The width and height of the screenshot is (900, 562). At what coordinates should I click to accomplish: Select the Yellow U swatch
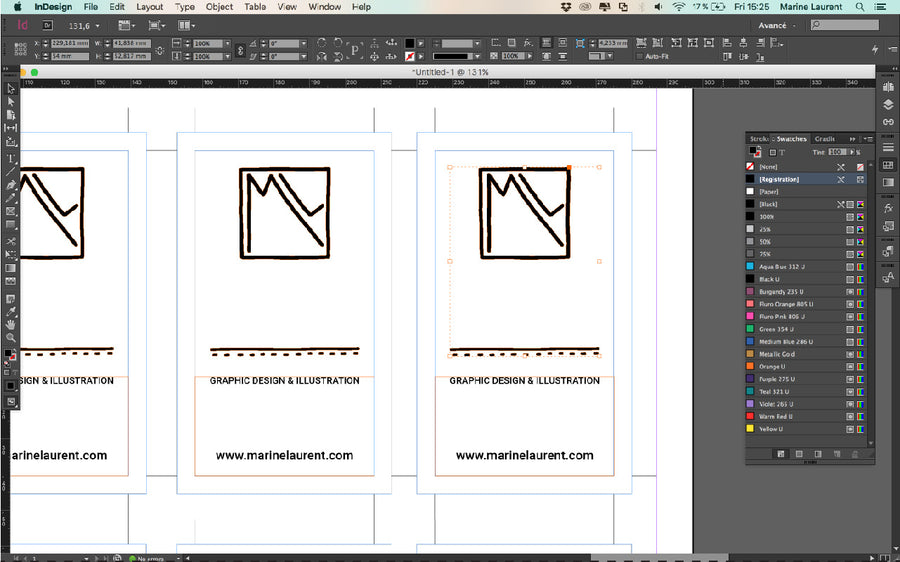pos(806,429)
